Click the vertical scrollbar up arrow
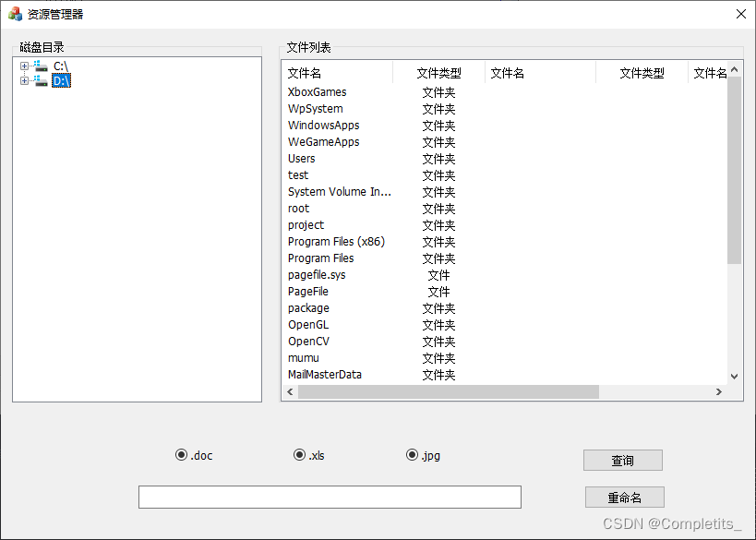Image resolution: width=756 pixels, height=540 pixels. 734,69
